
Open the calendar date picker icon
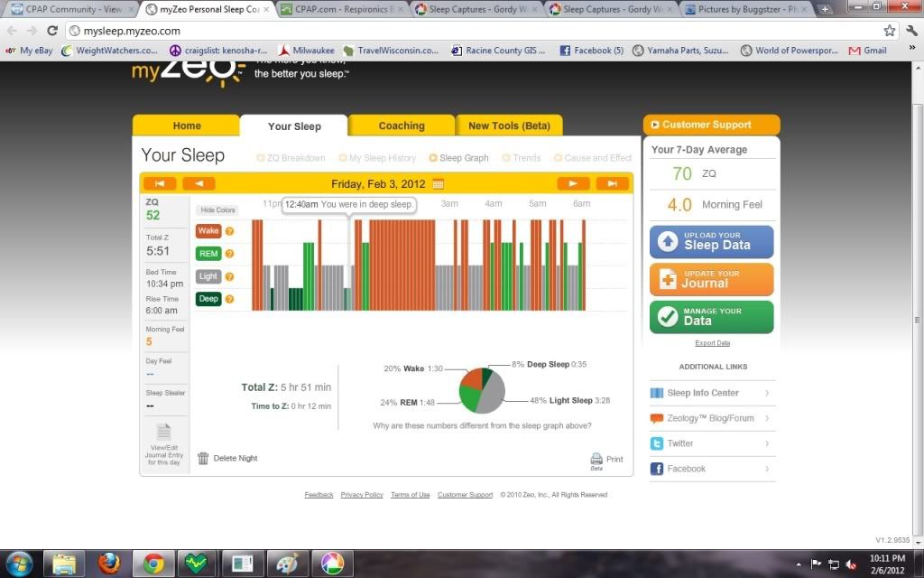point(438,184)
